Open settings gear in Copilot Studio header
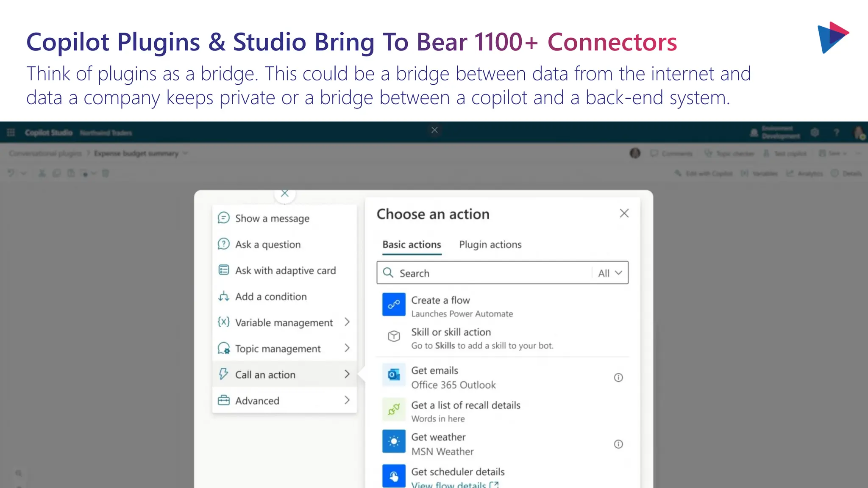Screen dimensions: 868x488 (x=815, y=133)
